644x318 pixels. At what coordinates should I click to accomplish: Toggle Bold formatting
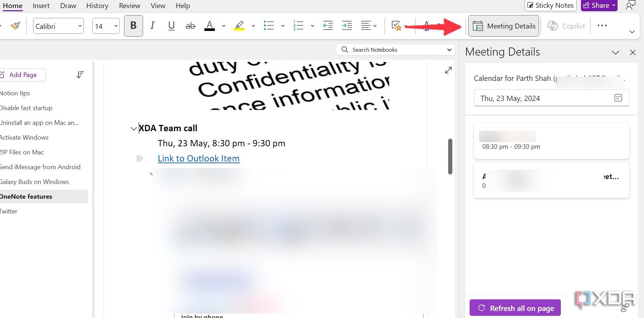click(134, 26)
